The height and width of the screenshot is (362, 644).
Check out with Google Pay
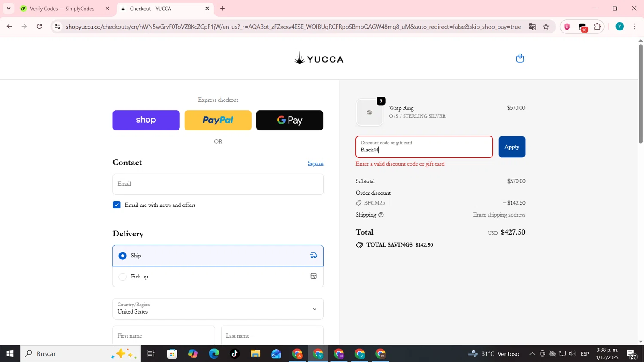[x=290, y=121]
